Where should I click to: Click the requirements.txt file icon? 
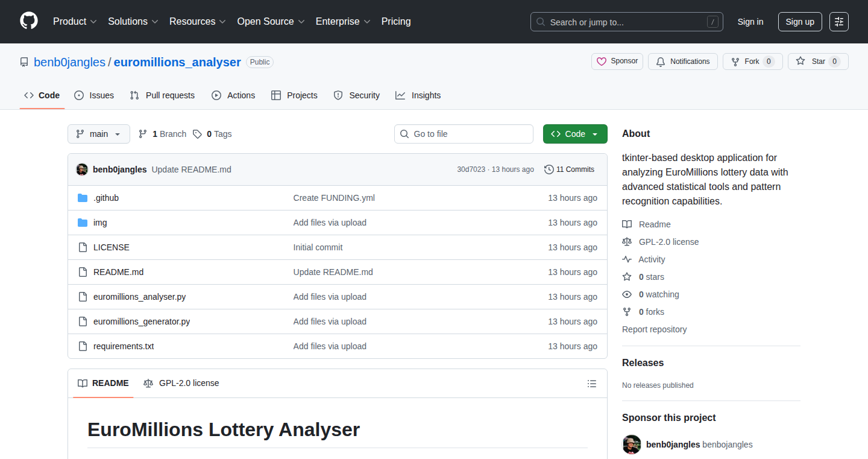pyautogui.click(x=83, y=346)
